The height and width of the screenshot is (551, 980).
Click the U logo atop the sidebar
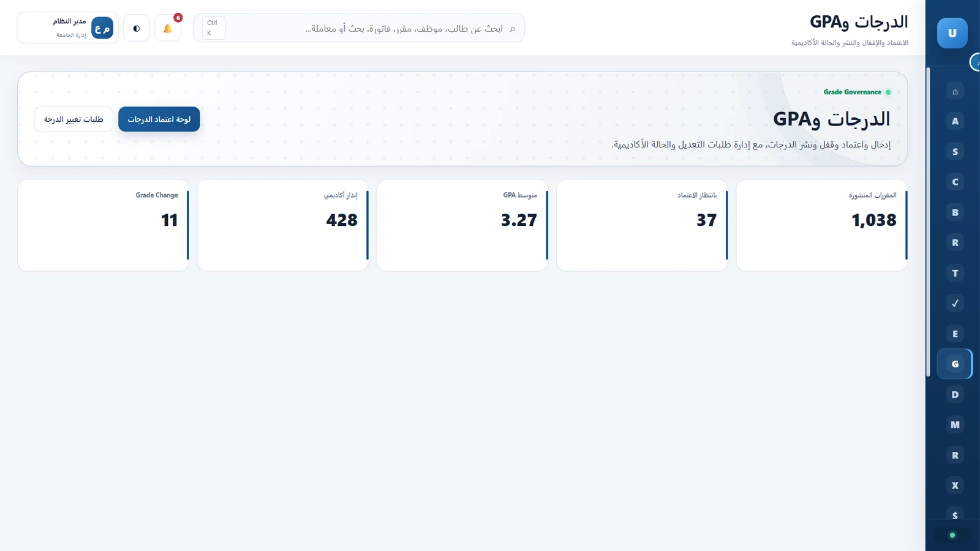pos(952,33)
